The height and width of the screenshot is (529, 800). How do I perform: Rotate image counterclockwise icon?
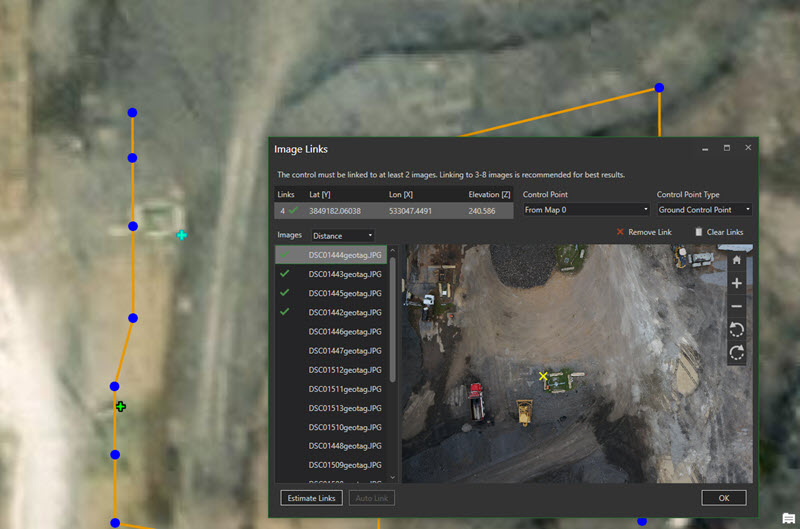[736, 330]
